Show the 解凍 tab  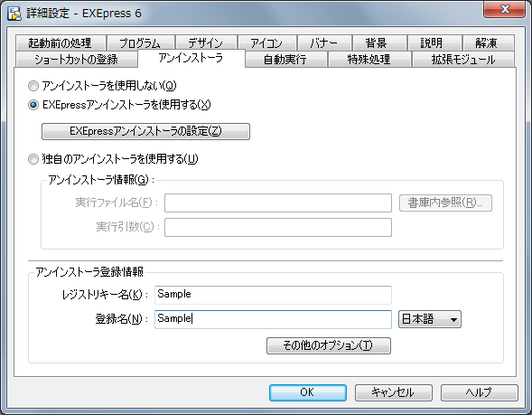point(488,43)
